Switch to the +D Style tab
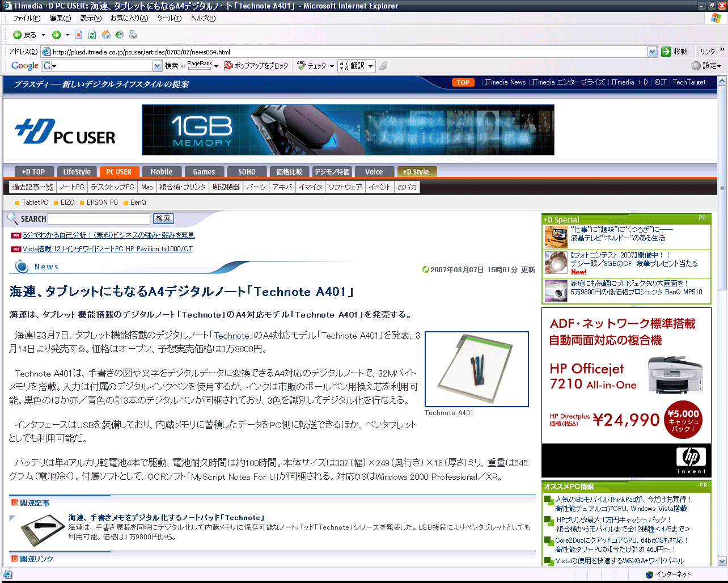 click(417, 172)
